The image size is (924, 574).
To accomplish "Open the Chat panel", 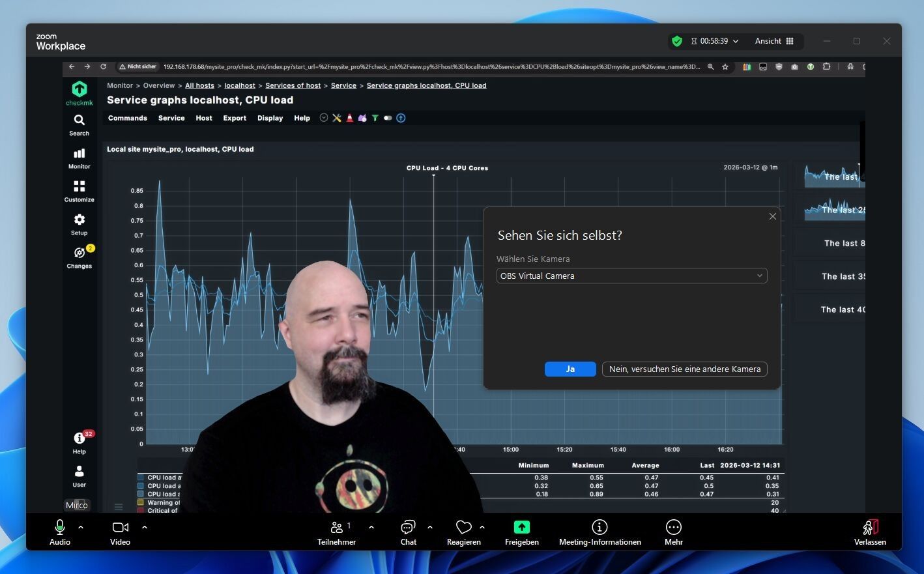I will tap(408, 527).
